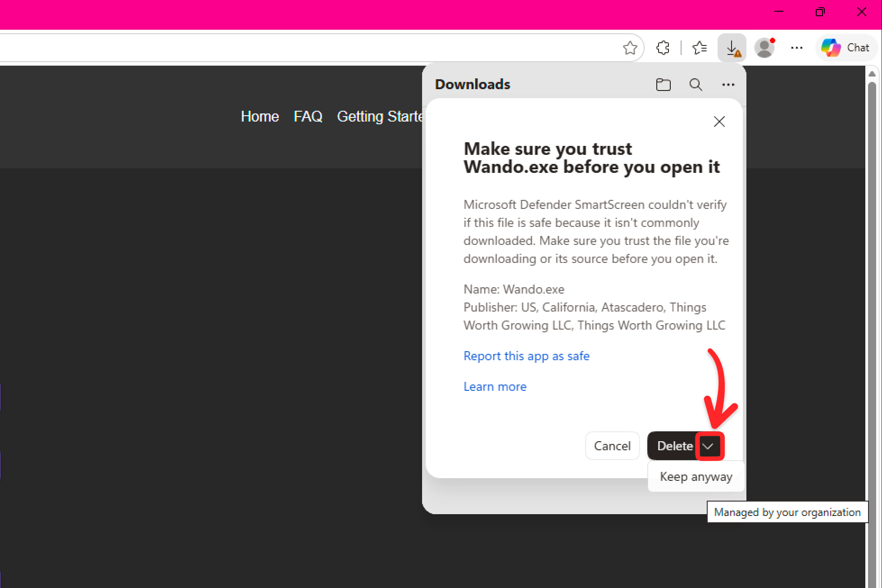
Task: Toggle the Downloads toolbar button
Action: click(x=732, y=47)
